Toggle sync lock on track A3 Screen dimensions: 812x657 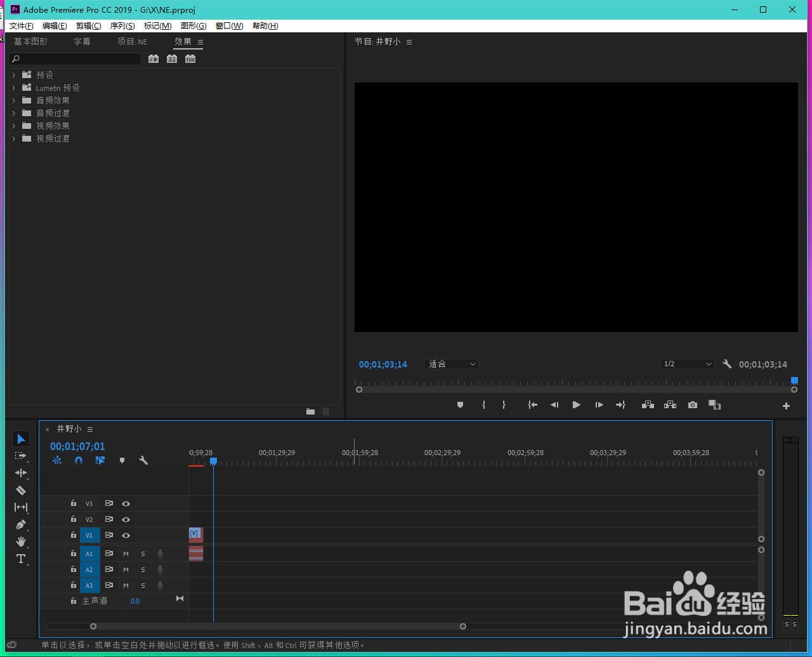(x=109, y=585)
